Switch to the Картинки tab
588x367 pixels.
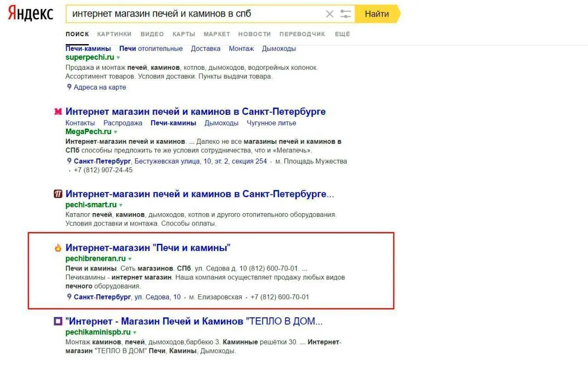click(x=114, y=34)
